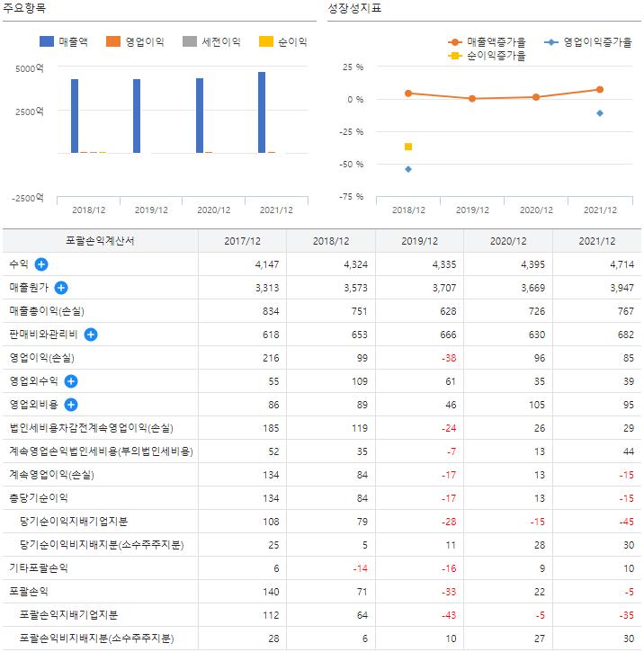644x652 pixels.
Task: Click 수익 2017/12 value 4,147
Action: coord(267,264)
